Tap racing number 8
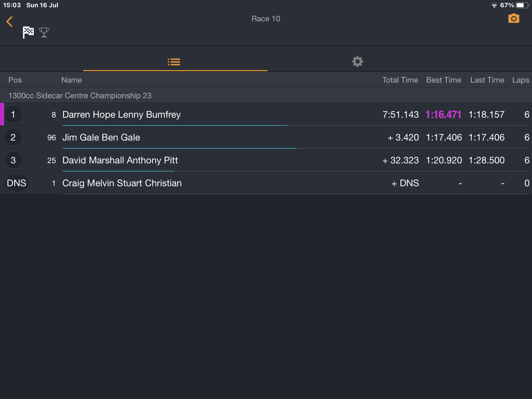 (x=54, y=115)
